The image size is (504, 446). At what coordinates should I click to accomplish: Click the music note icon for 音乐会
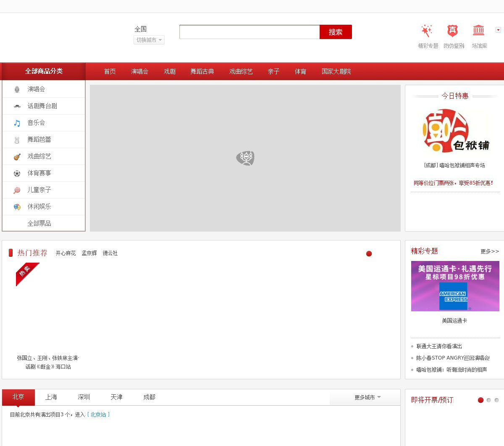[17, 123]
